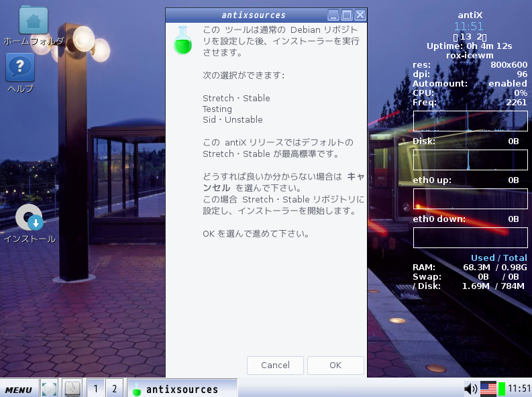This screenshot has height=397, width=532.
Task: Maximize the antixsources window
Action: tap(346, 15)
